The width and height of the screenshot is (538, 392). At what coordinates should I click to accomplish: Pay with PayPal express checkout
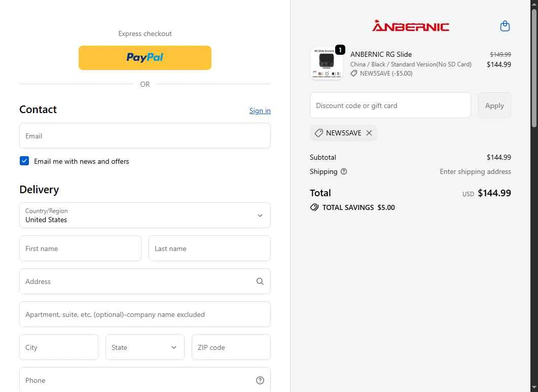tap(145, 58)
